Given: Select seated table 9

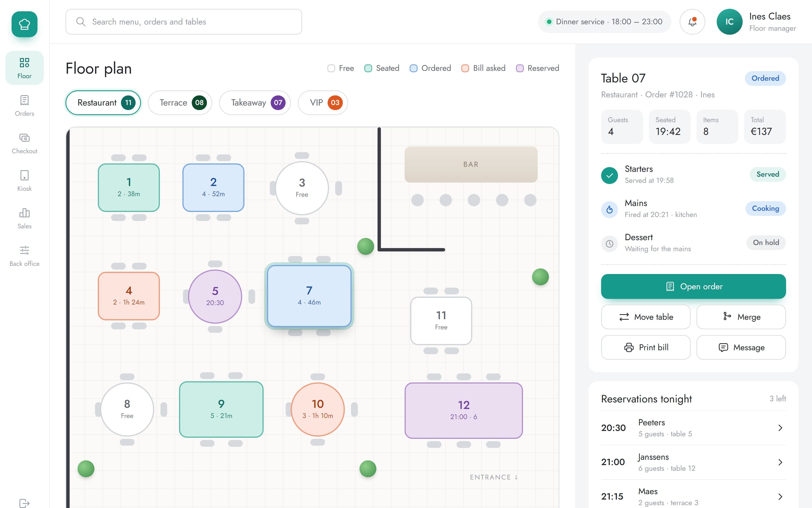Looking at the screenshot, I should pos(221,409).
